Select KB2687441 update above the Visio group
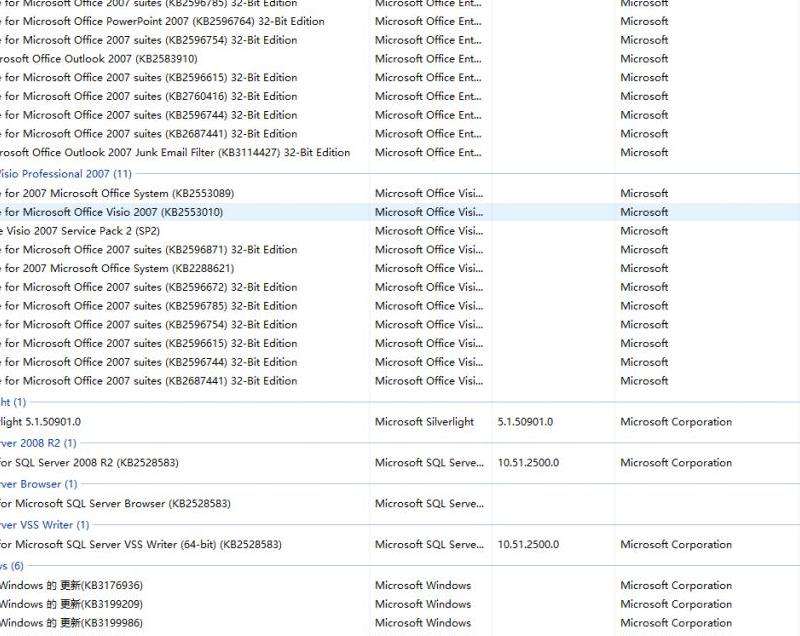The width and height of the screenshot is (800, 636). [x=148, y=134]
